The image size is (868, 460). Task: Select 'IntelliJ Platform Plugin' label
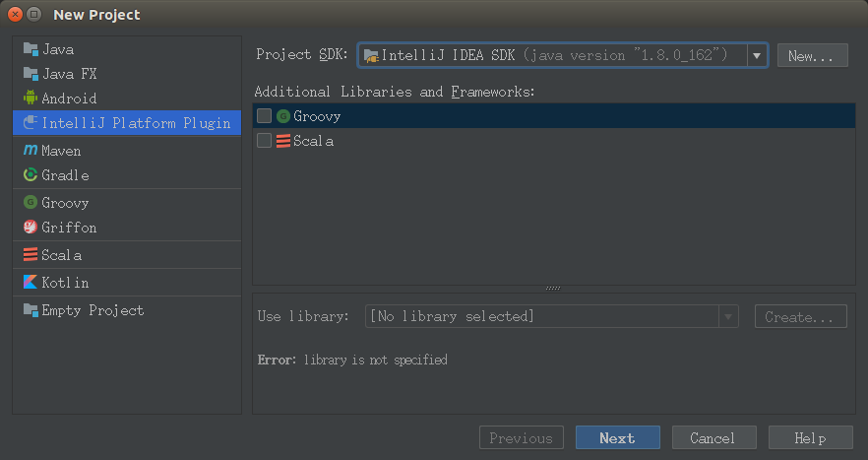tap(136, 122)
